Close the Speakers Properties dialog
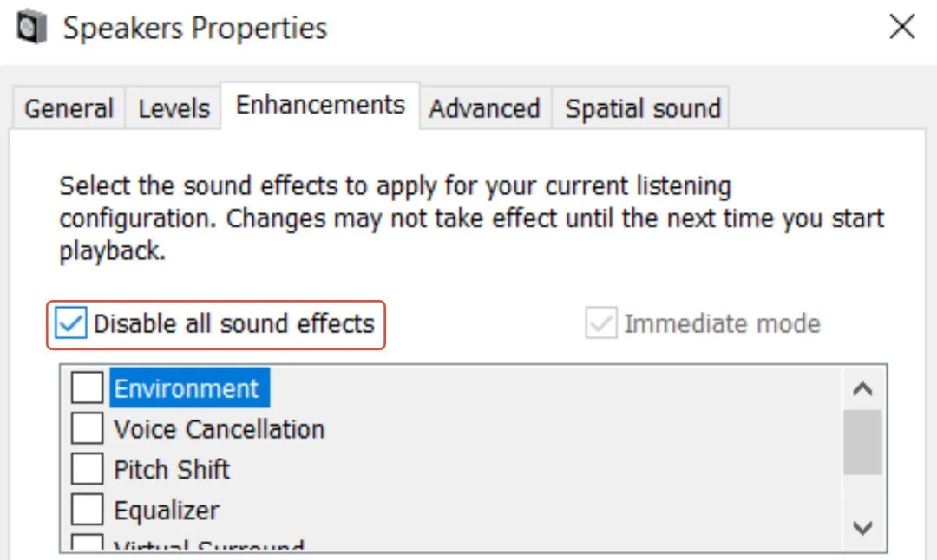 click(x=902, y=27)
